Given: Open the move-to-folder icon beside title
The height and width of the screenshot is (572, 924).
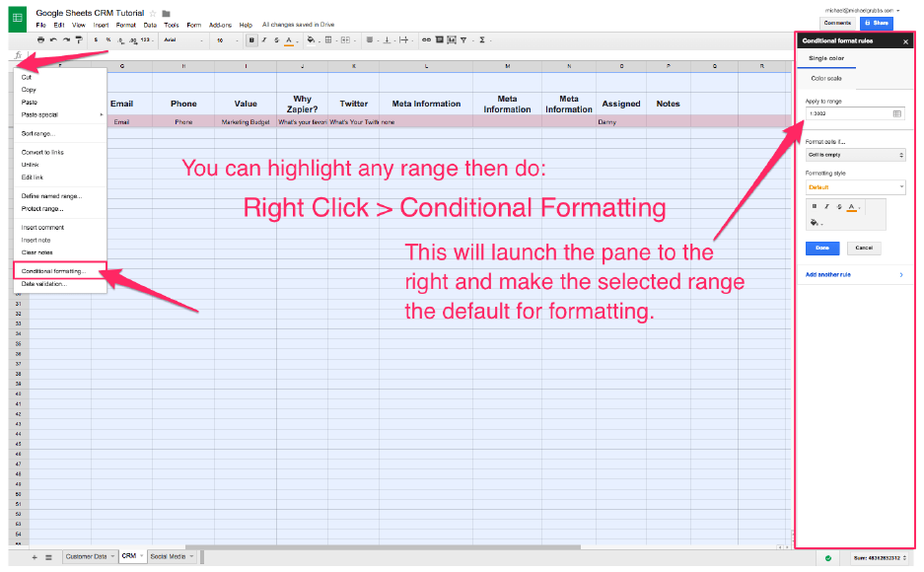Looking at the screenshot, I should coord(167,14).
